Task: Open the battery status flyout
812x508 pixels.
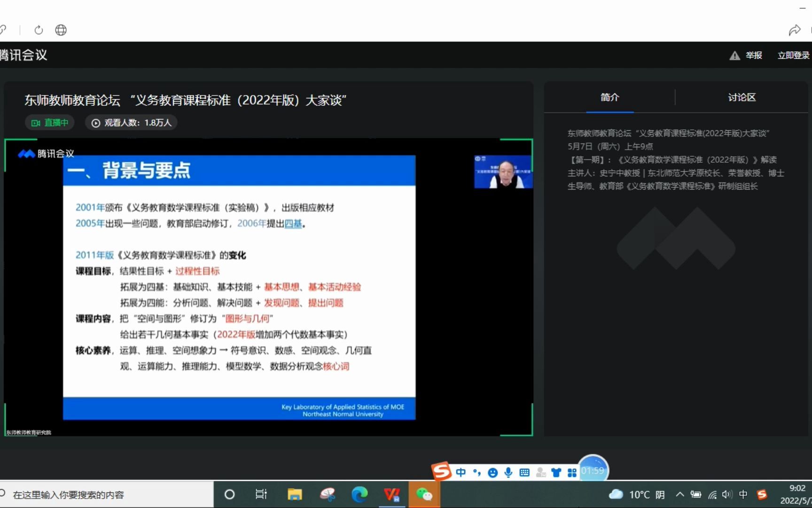Action: click(x=695, y=494)
